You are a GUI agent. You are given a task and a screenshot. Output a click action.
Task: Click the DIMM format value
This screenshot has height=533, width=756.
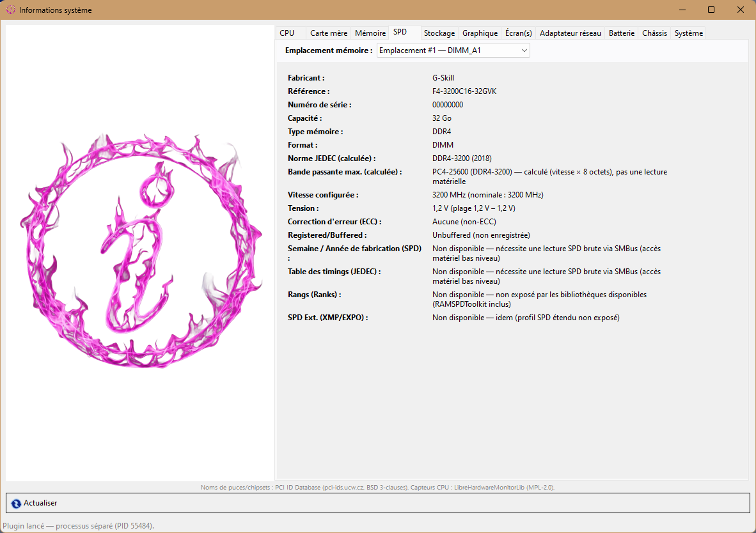click(x=443, y=145)
